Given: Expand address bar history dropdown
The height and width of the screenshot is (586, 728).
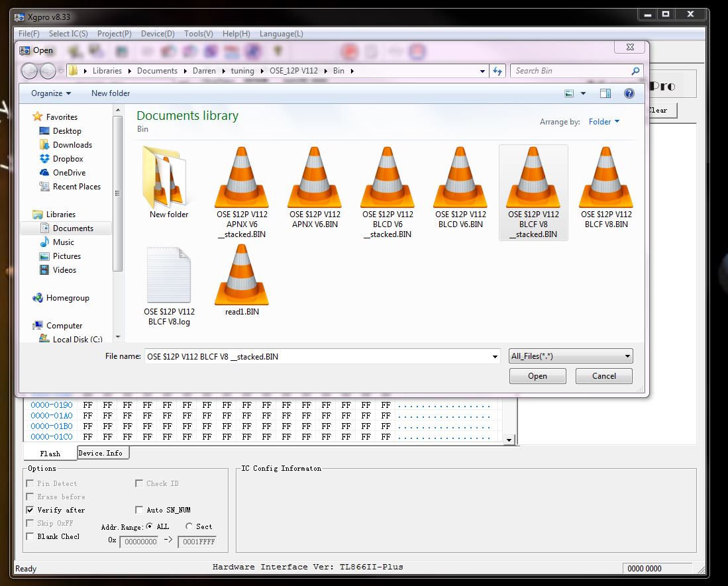Looking at the screenshot, I should pyautogui.click(x=482, y=72).
